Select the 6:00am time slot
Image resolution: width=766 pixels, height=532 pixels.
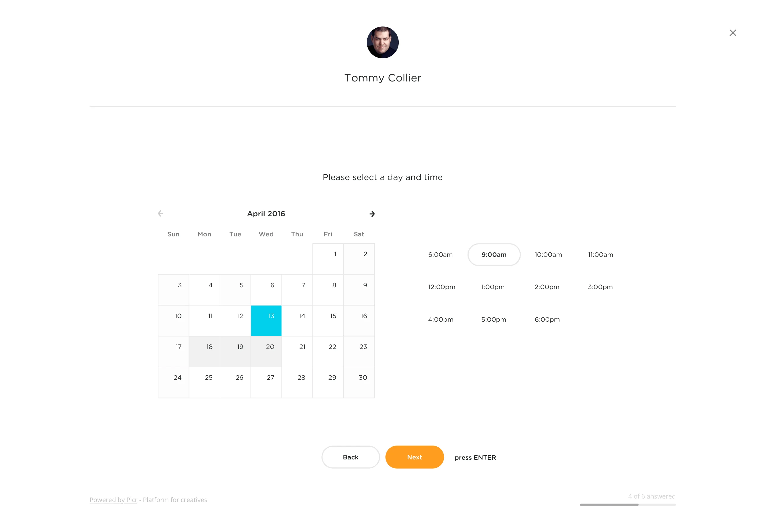point(441,254)
